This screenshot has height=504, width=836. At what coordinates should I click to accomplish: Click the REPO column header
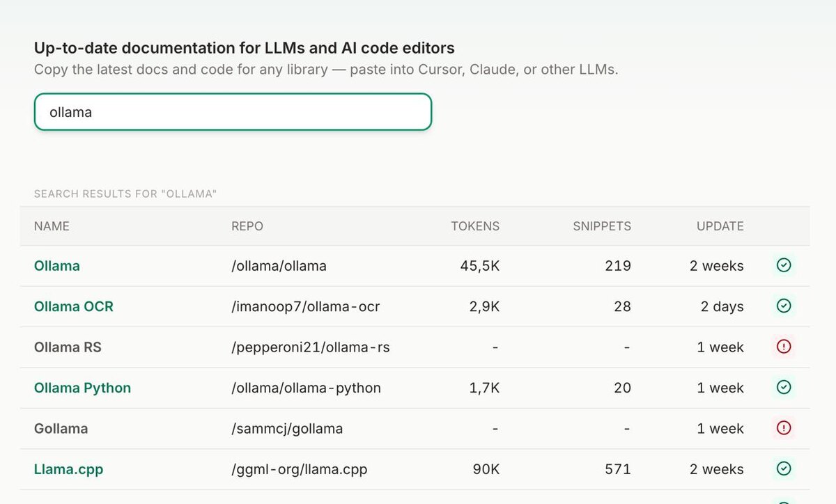click(247, 226)
